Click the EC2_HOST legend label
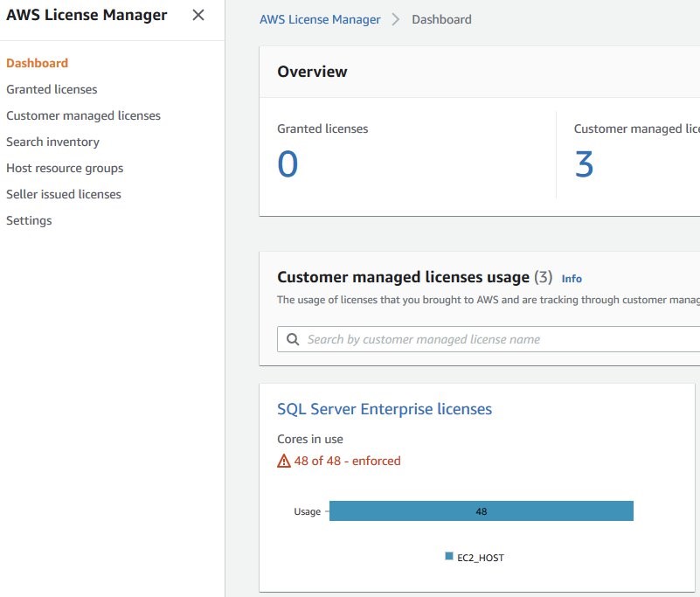This screenshot has height=597, width=700. (x=481, y=558)
